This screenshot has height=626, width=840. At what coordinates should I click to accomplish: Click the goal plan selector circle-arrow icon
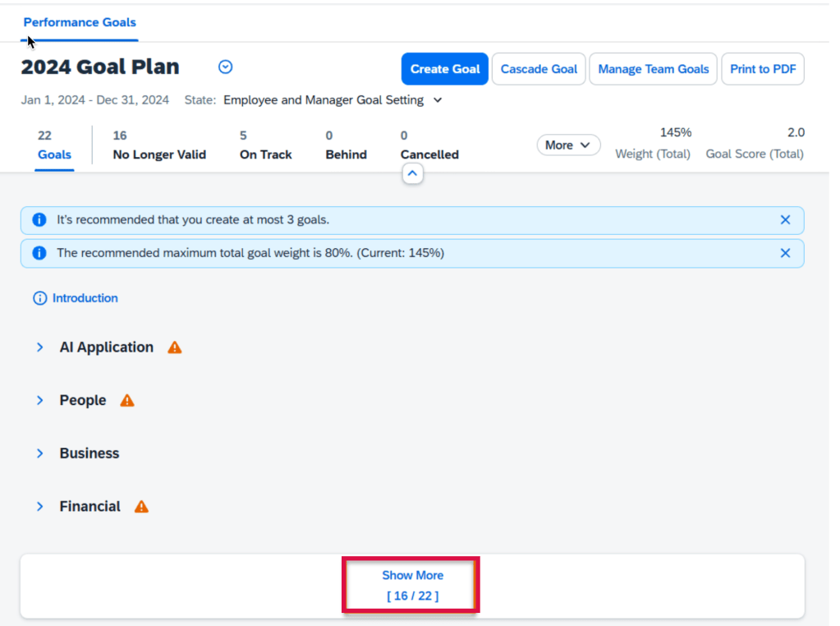(x=225, y=67)
